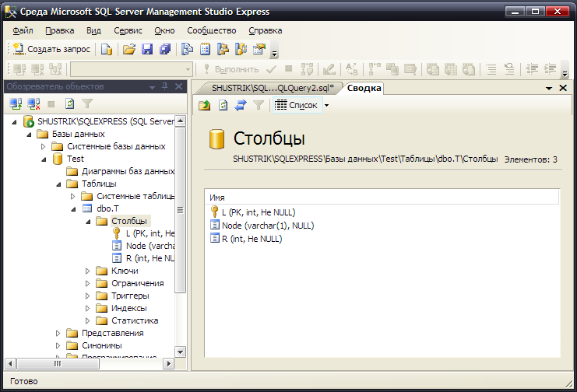Select L (PK, int, Не NULL) in list

(259, 212)
